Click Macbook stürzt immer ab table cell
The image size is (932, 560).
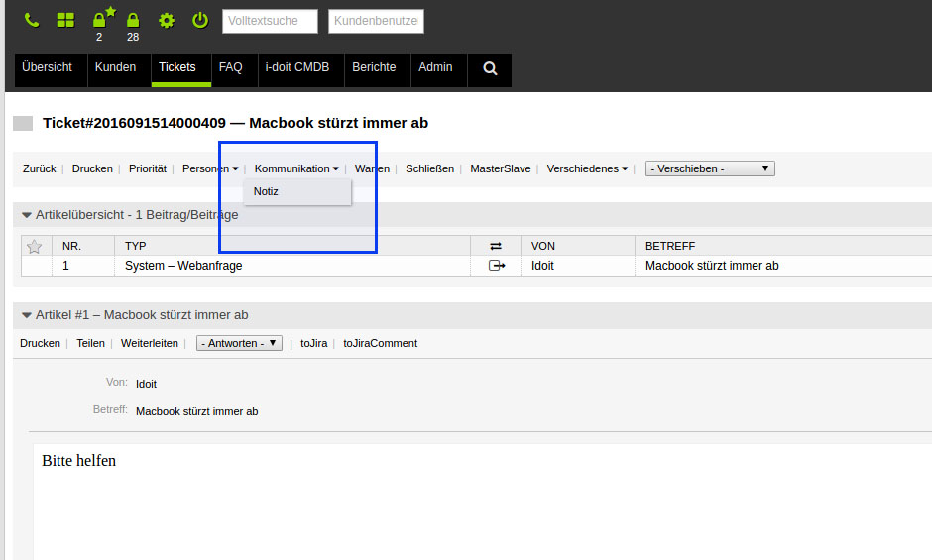[712, 266]
